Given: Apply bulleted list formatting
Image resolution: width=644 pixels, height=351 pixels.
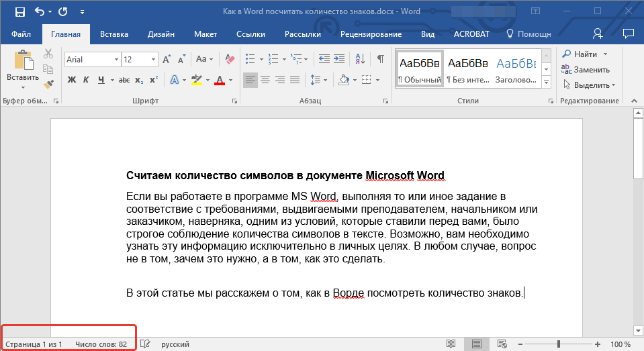Looking at the screenshot, I should click(250, 59).
